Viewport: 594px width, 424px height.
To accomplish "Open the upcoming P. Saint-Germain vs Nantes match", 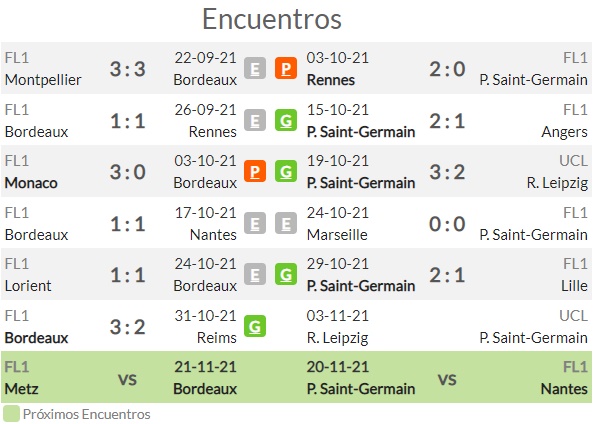I will (x=447, y=378).
